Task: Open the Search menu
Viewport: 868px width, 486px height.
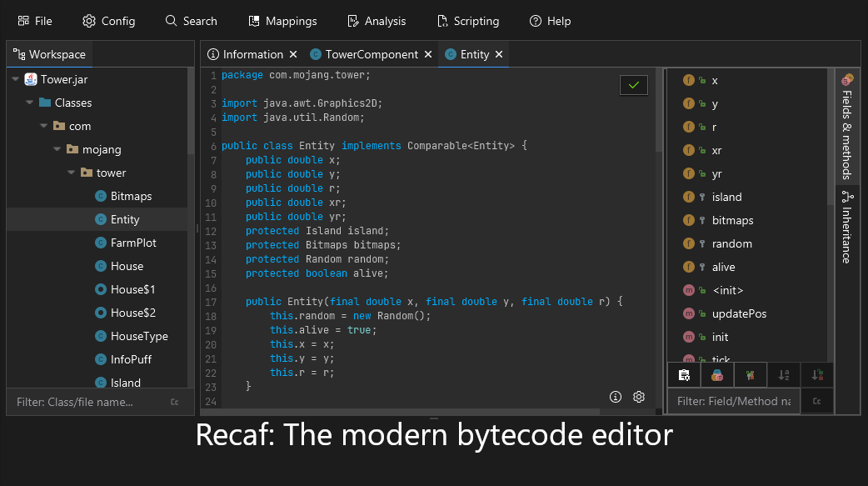Action: click(191, 21)
